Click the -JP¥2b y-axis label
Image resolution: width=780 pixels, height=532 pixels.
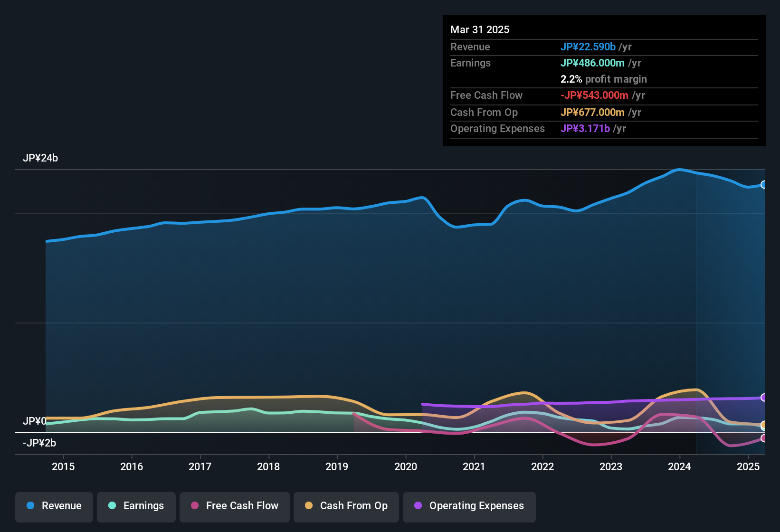[39, 443]
